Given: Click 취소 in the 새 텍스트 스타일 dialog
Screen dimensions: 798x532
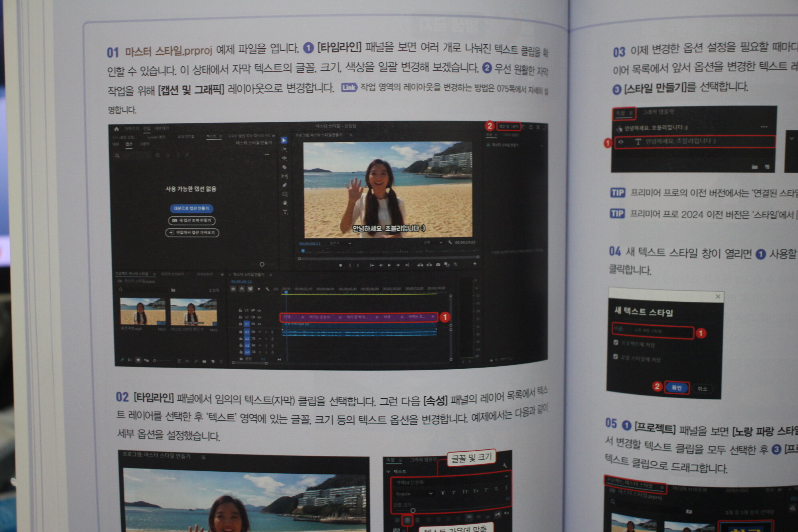Looking at the screenshot, I should coord(702,388).
